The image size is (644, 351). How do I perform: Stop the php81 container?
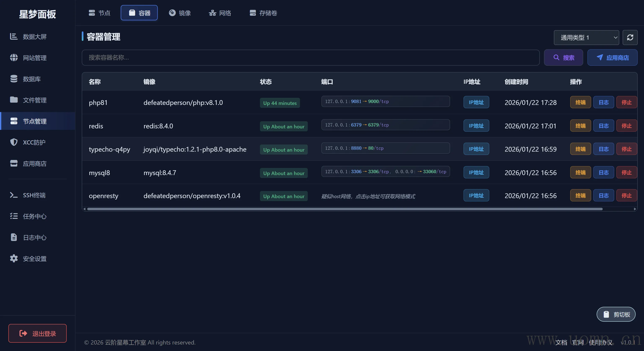point(626,102)
